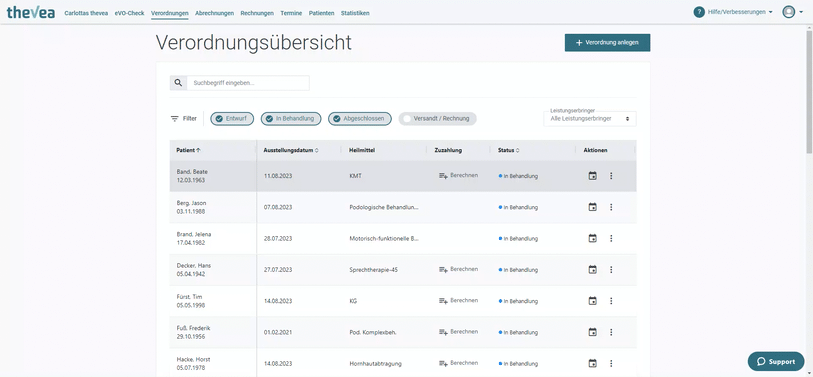Calculate Zuzahlung for Fuß, Frederik
813x377 pixels.
coord(458,332)
